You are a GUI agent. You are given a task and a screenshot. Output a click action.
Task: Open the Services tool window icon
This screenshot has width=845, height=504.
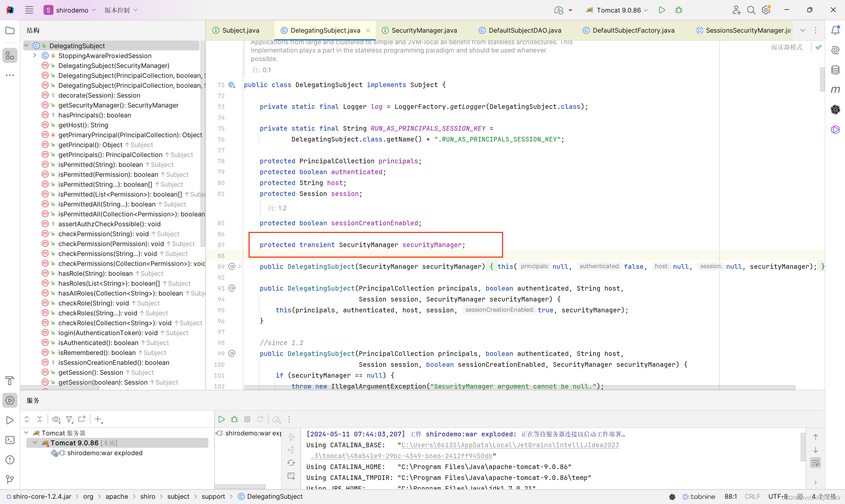pos(10,400)
